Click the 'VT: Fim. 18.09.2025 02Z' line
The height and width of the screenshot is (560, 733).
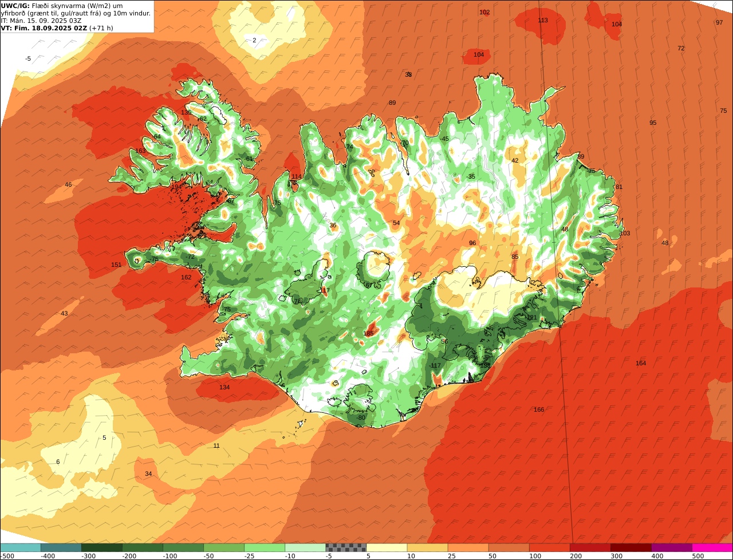click(x=44, y=27)
